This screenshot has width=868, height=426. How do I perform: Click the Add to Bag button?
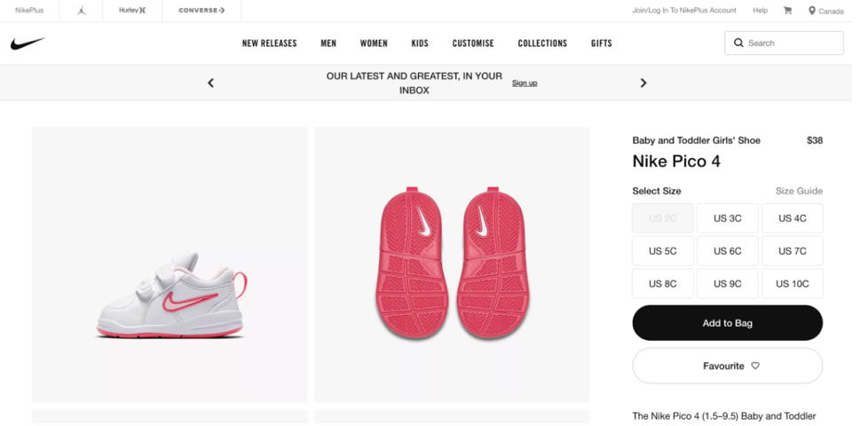tap(728, 323)
